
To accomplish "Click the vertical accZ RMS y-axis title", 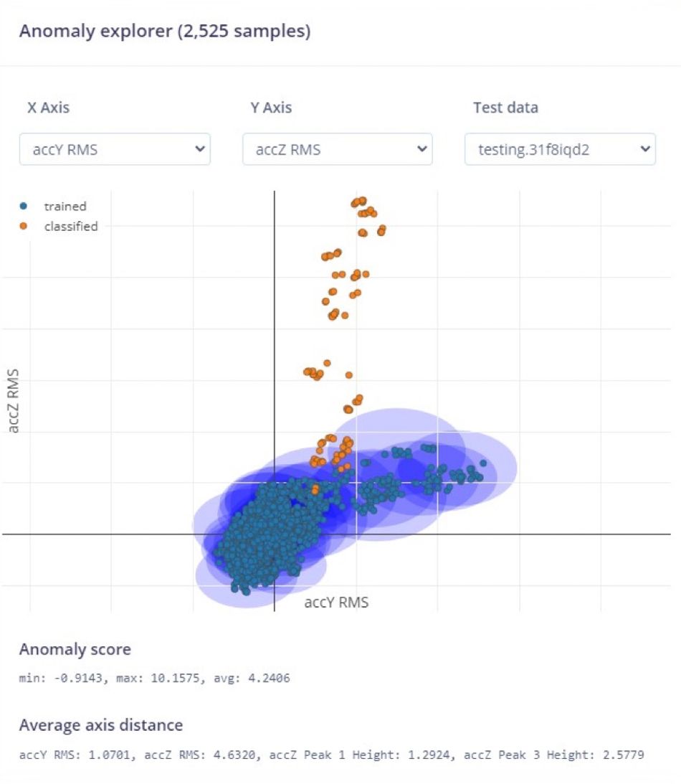I will tap(13, 401).
